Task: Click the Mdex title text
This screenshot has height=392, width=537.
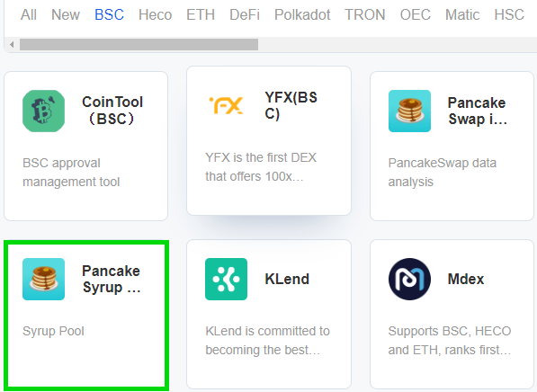Action: tap(466, 279)
